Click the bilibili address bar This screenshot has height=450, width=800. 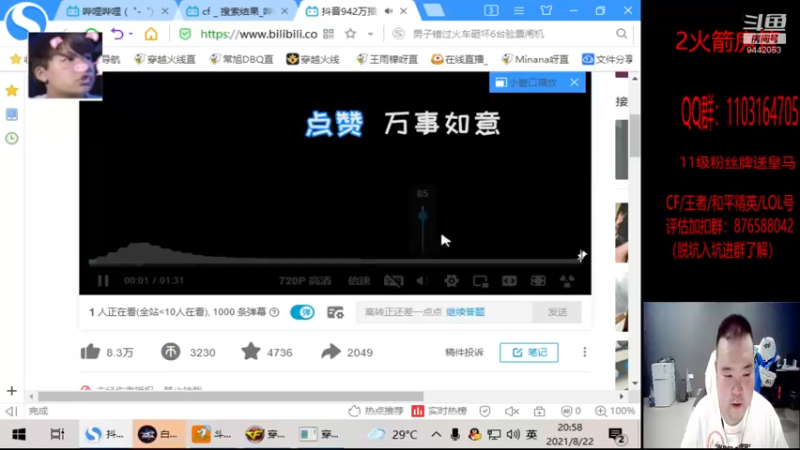point(259,34)
